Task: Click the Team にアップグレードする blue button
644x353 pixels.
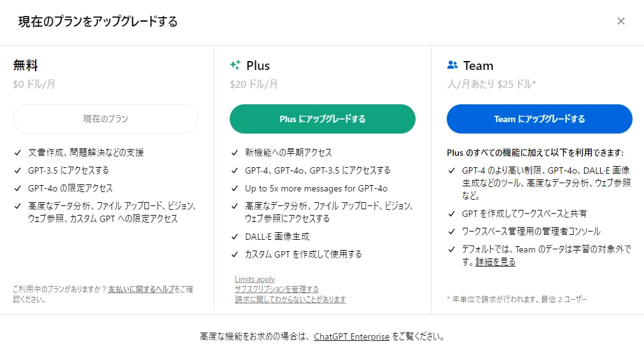Action: (539, 119)
